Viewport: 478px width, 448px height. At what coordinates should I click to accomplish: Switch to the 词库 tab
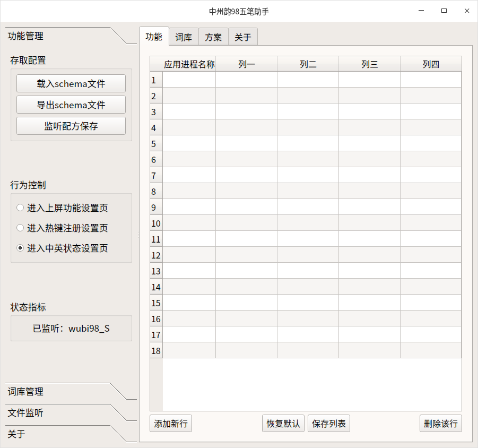click(184, 37)
